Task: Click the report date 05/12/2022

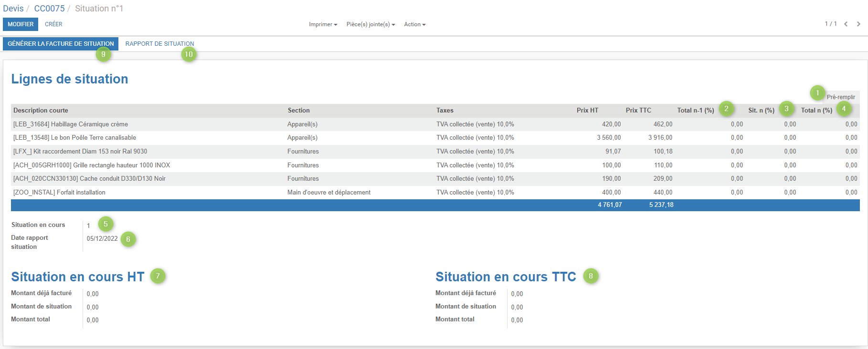Action: coord(102,239)
